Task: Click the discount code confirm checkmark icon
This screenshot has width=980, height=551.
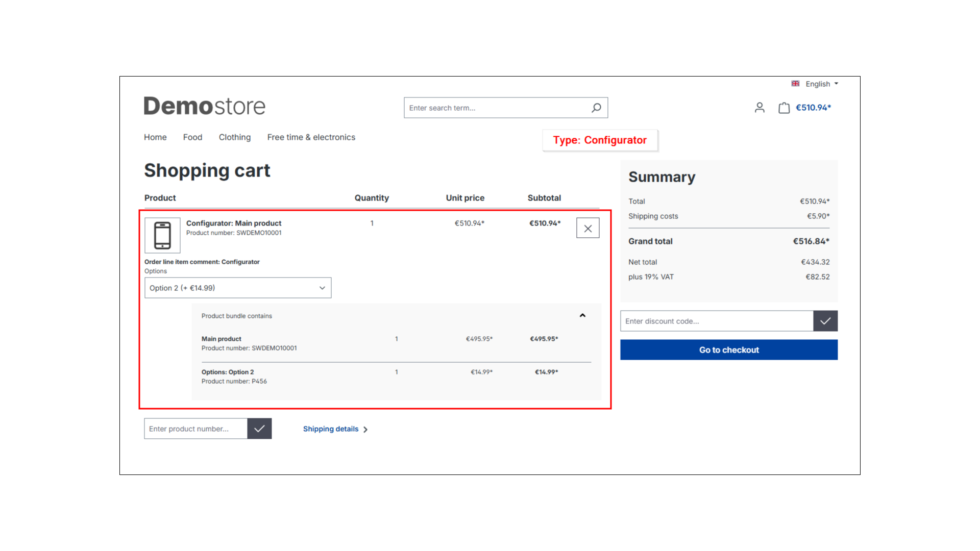Action: 825,321
